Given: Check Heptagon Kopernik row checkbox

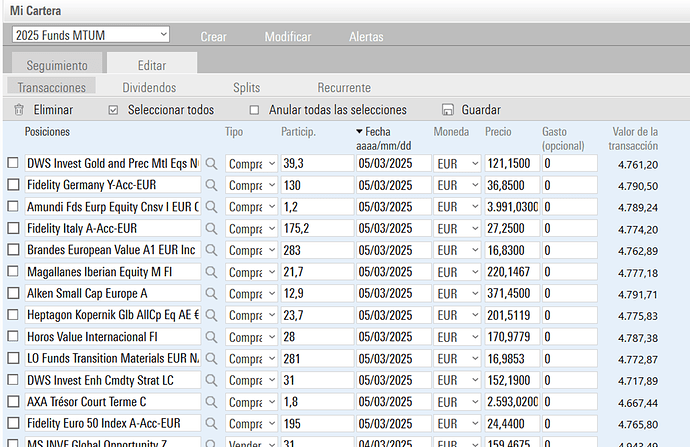Looking at the screenshot, I should (13, 315).
